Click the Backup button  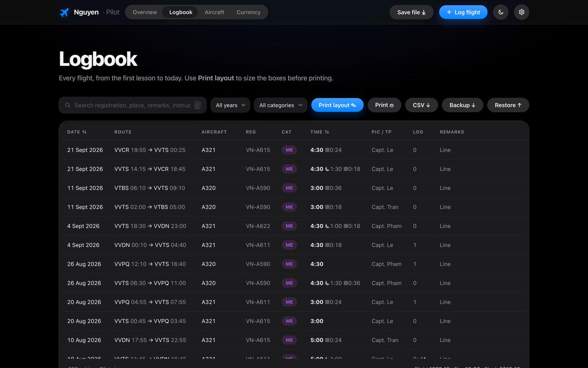tap(463, 105)
